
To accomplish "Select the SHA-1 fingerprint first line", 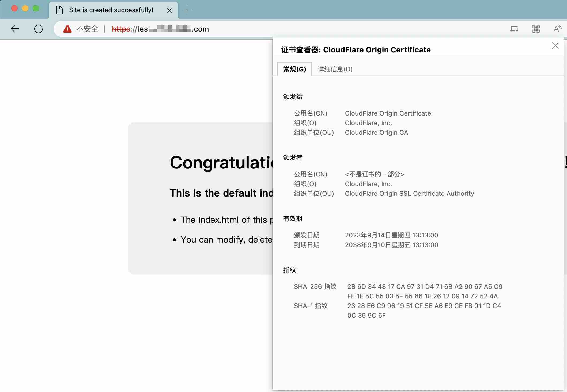I will 424,306.
